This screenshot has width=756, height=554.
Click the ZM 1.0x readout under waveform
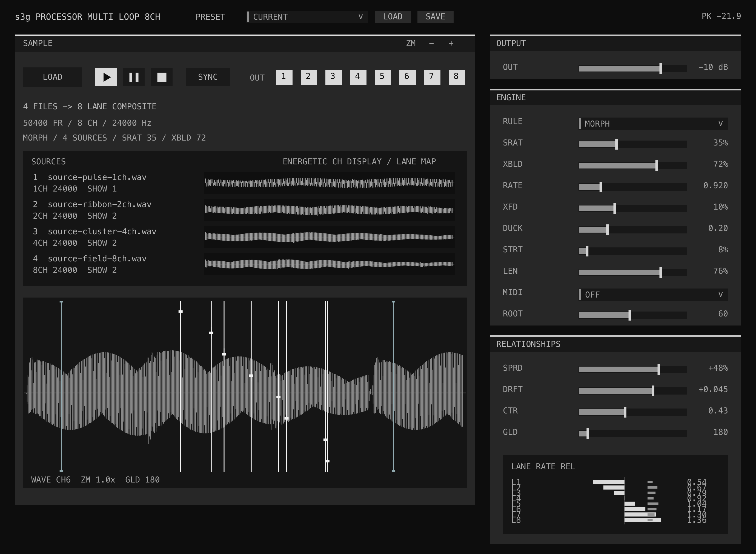(98, 480)
